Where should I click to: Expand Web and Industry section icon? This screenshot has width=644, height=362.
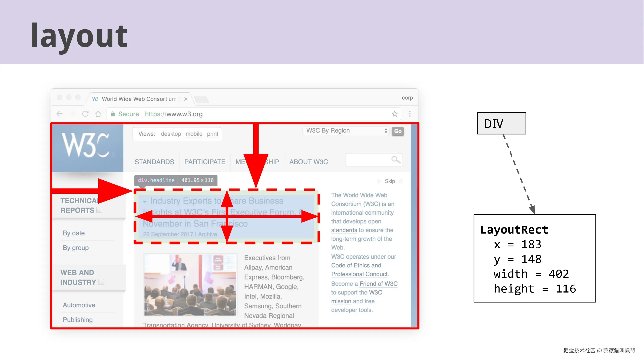point(101,282)
